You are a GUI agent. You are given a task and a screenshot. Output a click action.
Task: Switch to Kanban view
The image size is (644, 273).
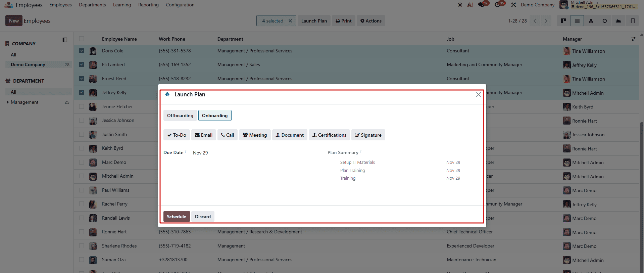point(563,21)
